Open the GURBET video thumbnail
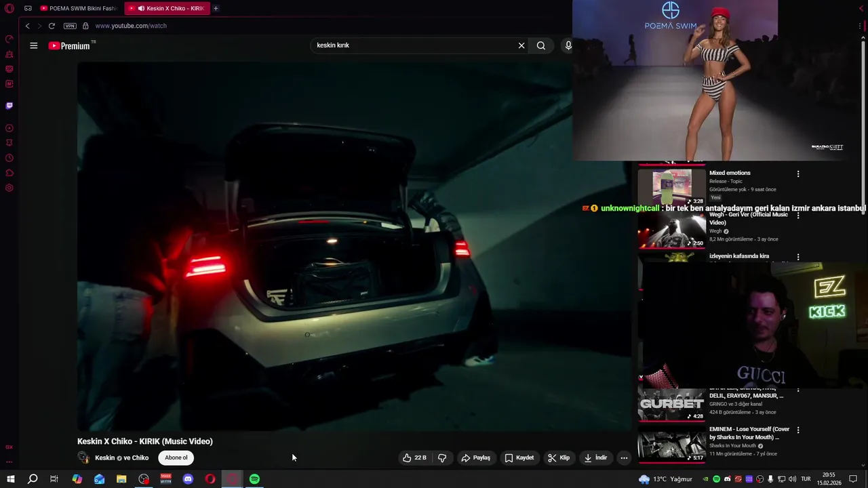Image resolution: width=868 pixels, height=488 pixels. (671, 405)
